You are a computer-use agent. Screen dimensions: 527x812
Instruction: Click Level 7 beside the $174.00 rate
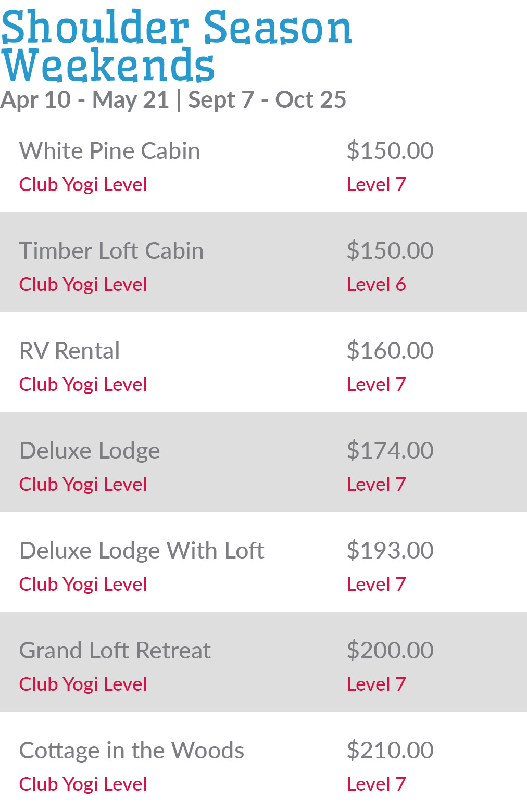click(x=376, y=485)
